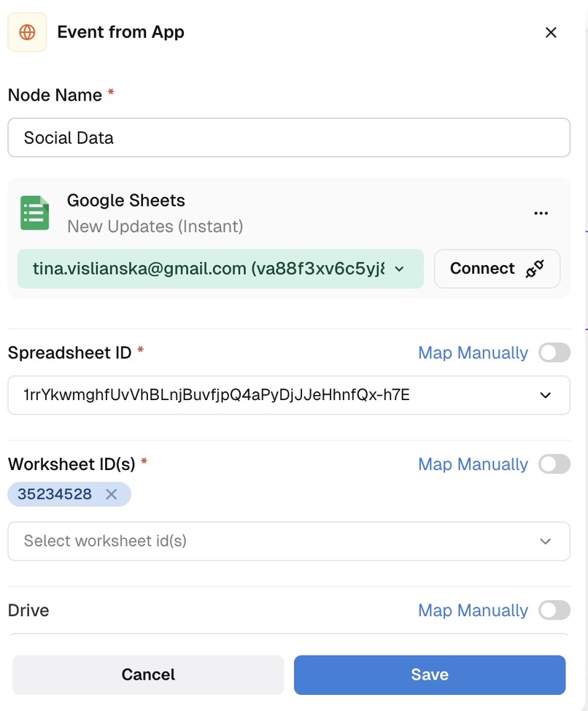The height and width of the screenshot is (711, 588).
Task: Click Map Manually link beside Spreadsheet ID
Action: click(473, 353)
